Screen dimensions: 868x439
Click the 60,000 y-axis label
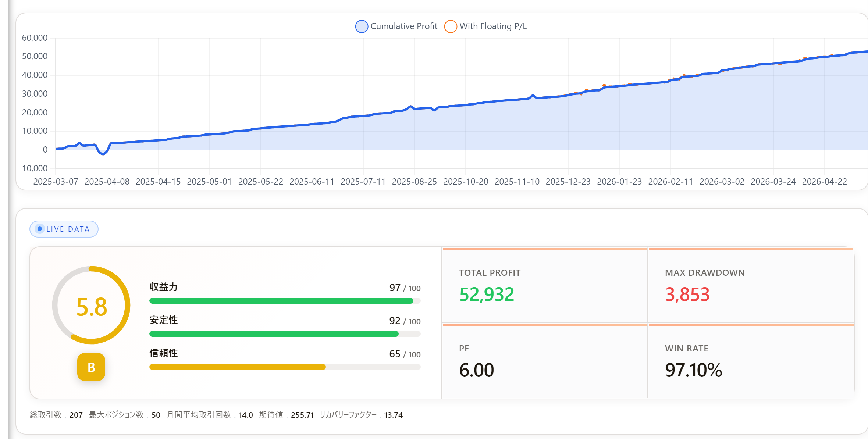[x=35, y=38]
